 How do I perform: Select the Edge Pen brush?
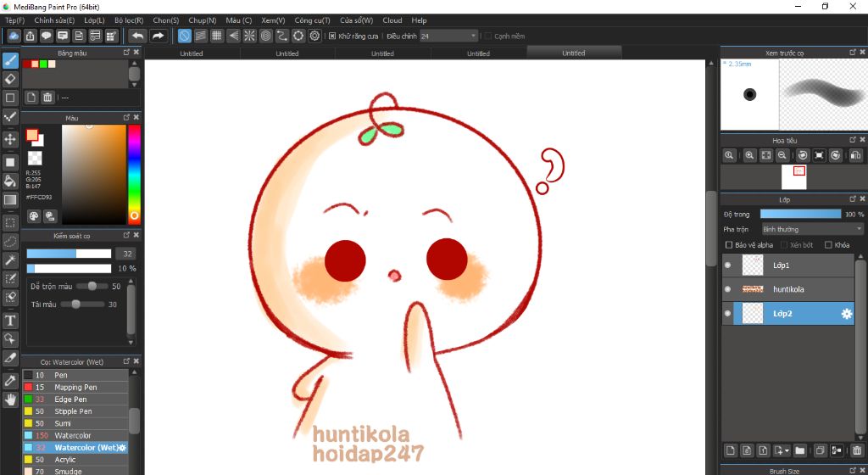click(75, 400)
